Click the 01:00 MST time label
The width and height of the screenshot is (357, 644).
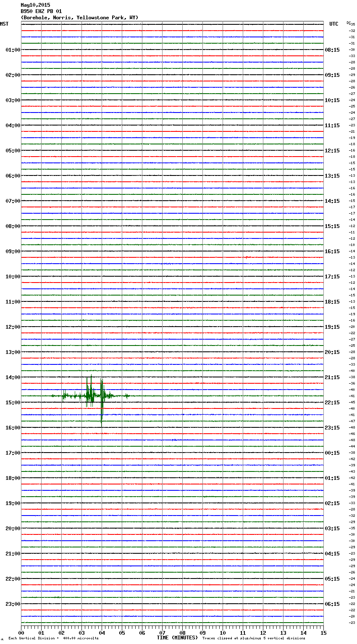tap(13, 50)
